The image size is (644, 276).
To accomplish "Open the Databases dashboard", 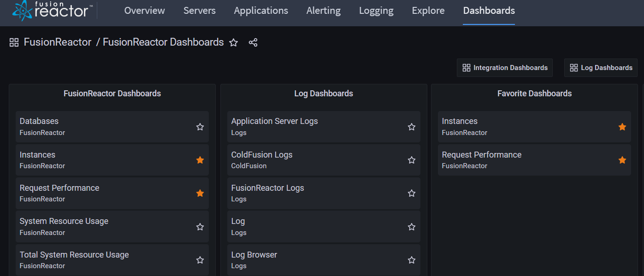I will point(112,127).
